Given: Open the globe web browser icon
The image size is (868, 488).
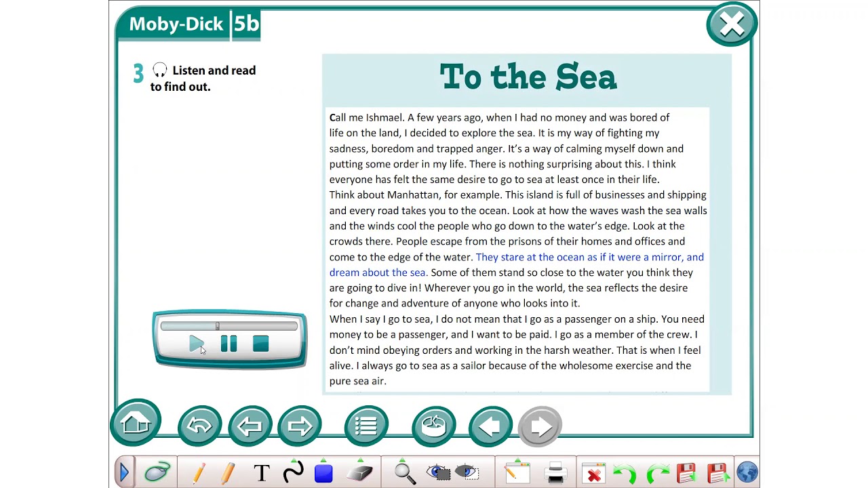Looking at the screenshot, I should coord(747,472).
